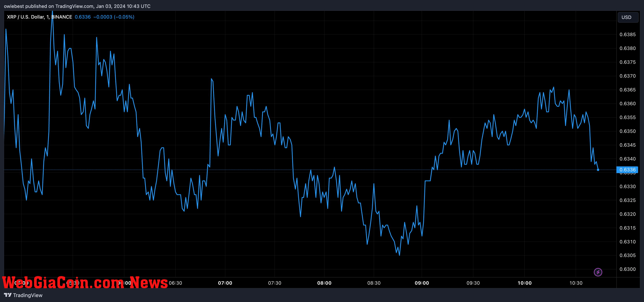
Task: Click the 0.6320 price axis label
Action: (x=627, y=214)
